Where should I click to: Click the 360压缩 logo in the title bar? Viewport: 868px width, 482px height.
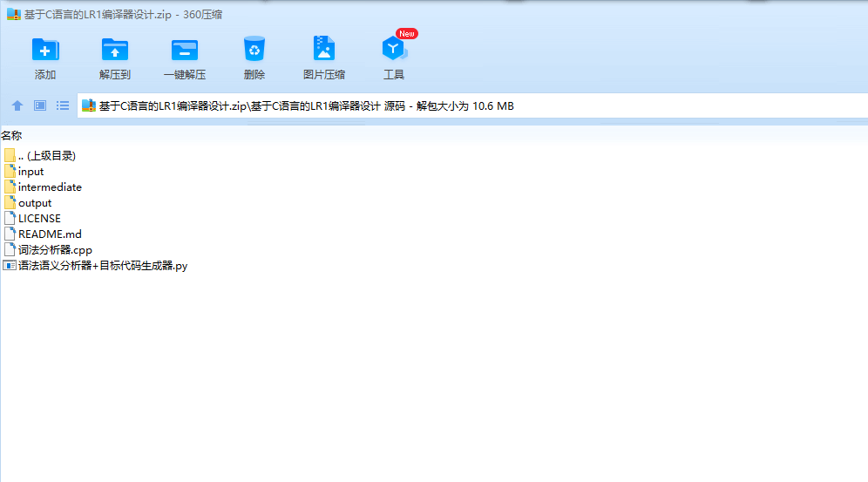13,15
